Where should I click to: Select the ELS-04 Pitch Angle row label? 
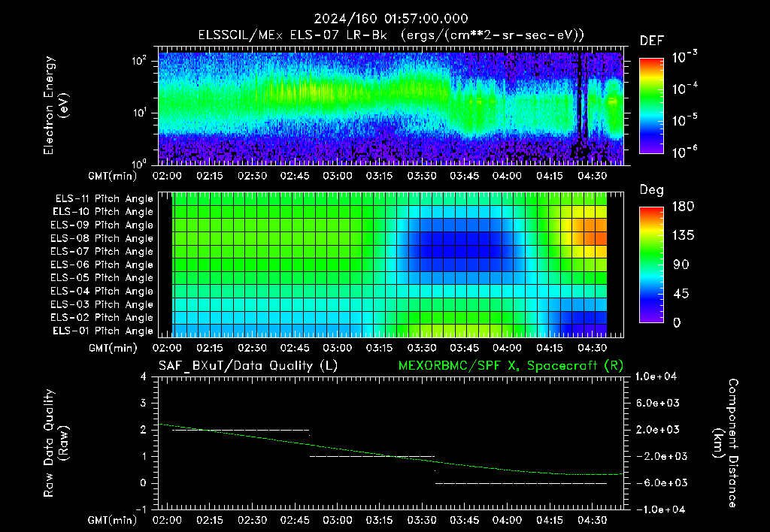click(102, 292)
